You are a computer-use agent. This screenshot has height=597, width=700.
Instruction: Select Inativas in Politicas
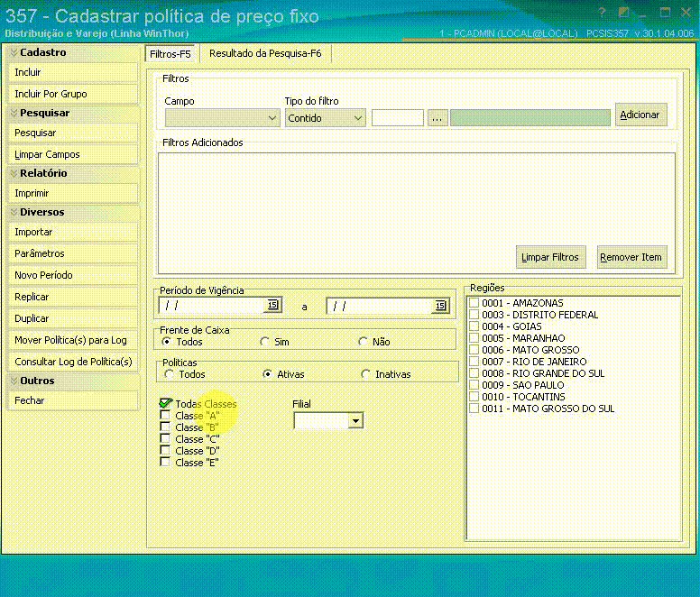coord(365,374)
